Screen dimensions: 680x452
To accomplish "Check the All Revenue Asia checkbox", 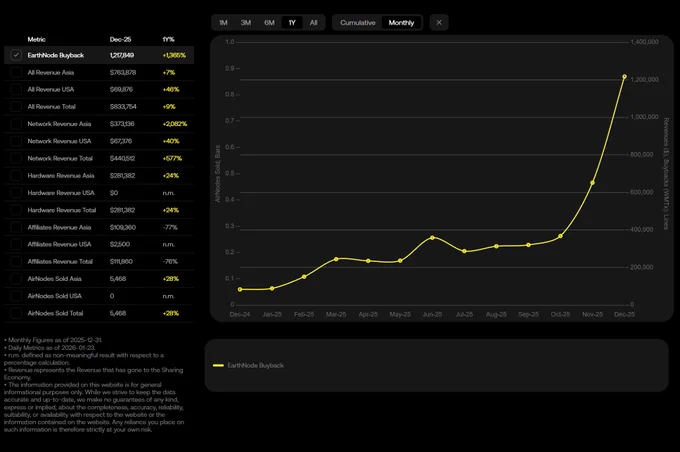I will (x=16, y=72).
